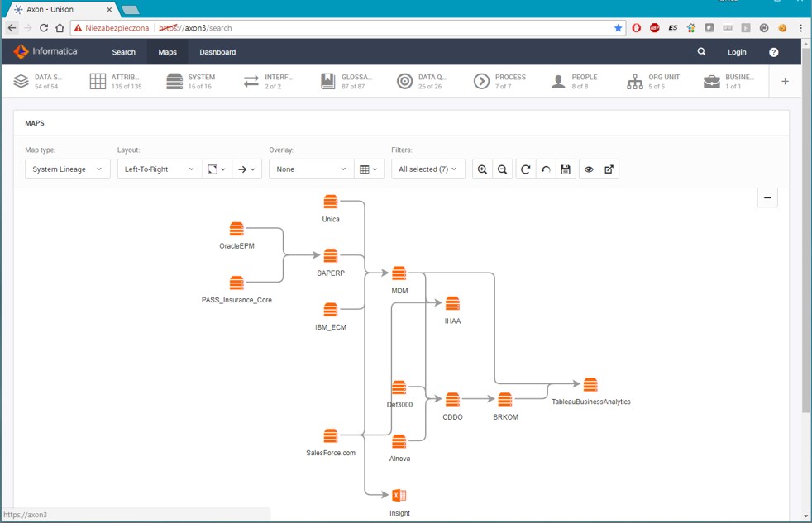Open the Map type System Lineage dropdown
Image resolution: width=812 pixels, height=523 pixels.
[67, 169]
